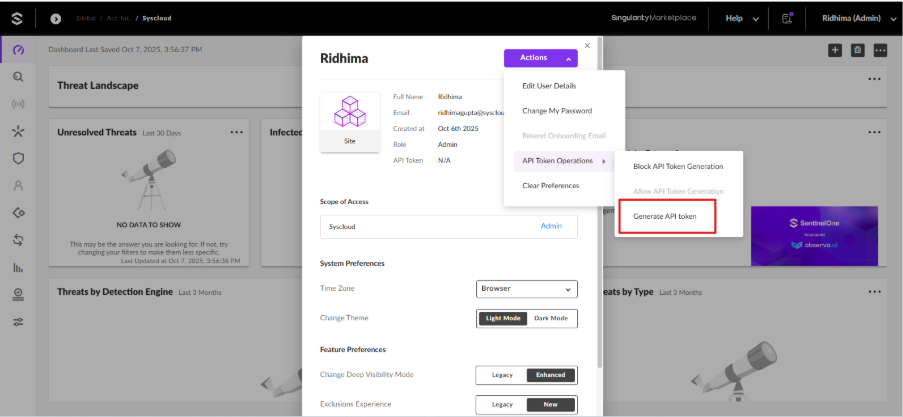Screen dimensions: 903x417
Task: Close the Ridhima user panel
Action: (x=587, y=46)
